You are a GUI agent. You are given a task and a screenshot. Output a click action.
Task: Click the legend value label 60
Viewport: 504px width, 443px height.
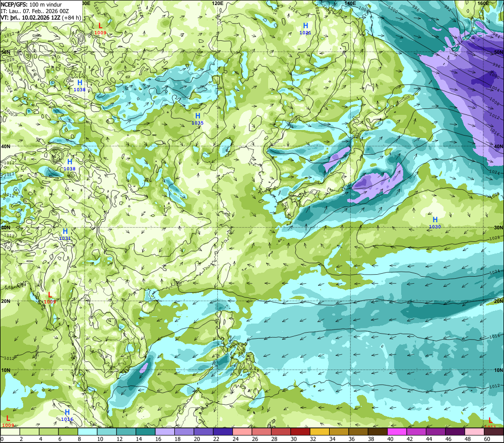[487, 439]
